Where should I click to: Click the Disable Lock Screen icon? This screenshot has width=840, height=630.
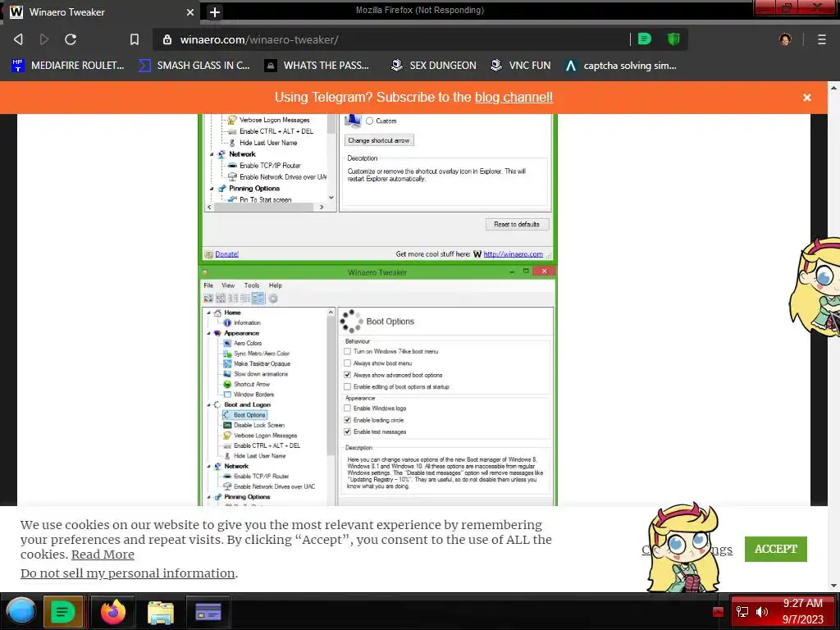click(x=227, y=425)
